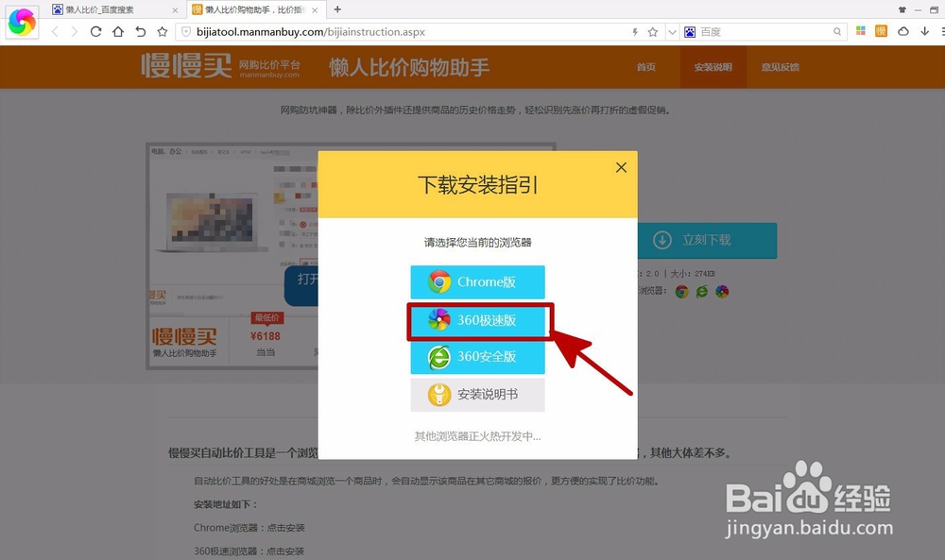
Task: Switch to the 懒人比价_百度搜索 tab
Action: [x=114, y=9]
